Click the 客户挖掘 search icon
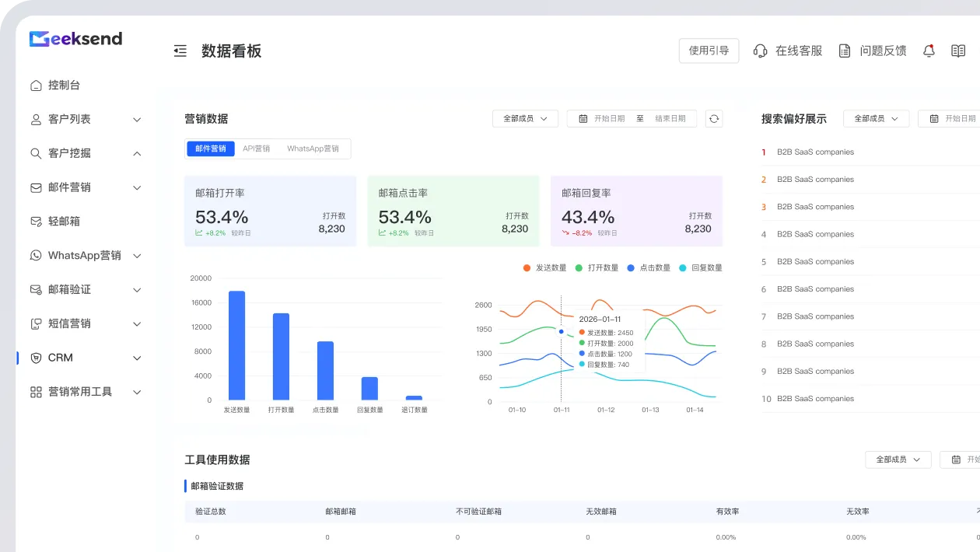The image size is (980, 552). [x=36, y=154]
